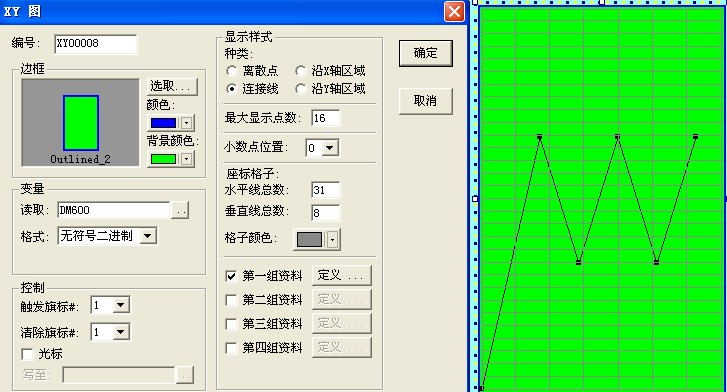727x392 pixels.
Task: Open the blue border 颜色 picker
Action: point(171,123)
